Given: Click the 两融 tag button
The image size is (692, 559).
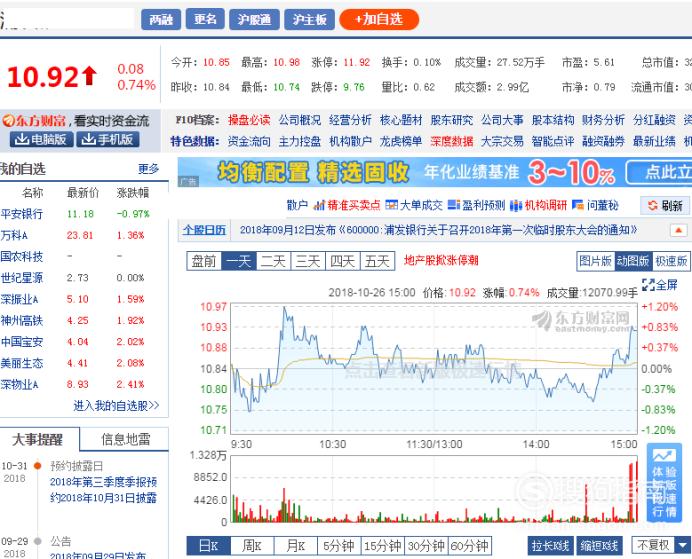Looking at the screenshot, I should (161, 19).
